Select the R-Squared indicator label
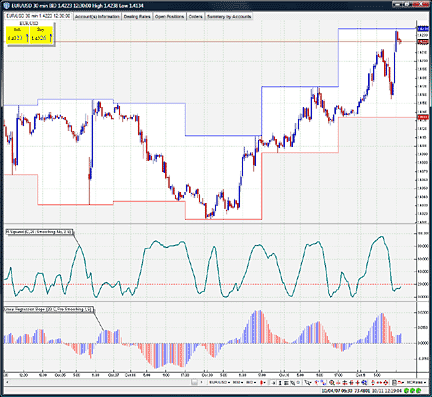 [39, 232]
